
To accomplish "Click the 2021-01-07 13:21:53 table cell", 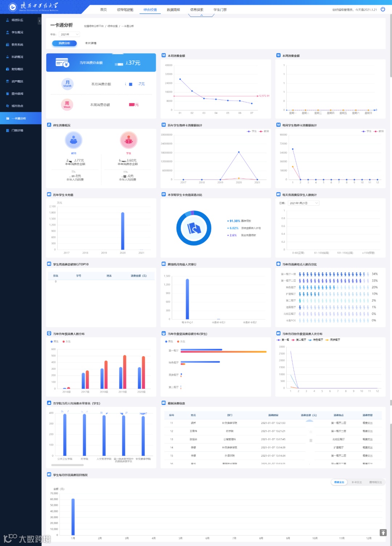I will coord(273,423).
